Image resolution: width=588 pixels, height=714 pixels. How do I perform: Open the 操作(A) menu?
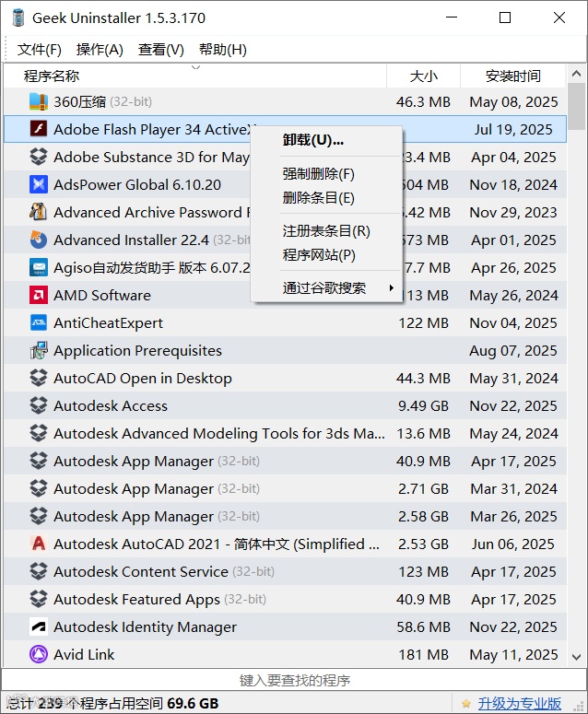point(100,49)
